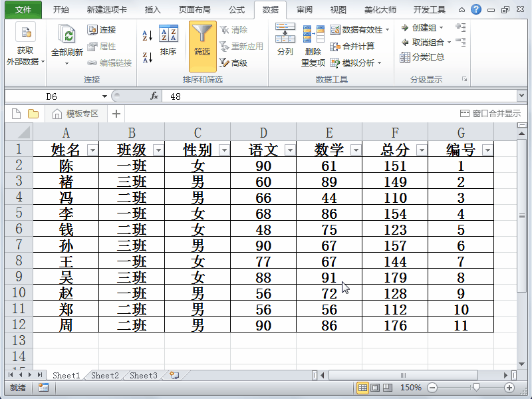532x399 pixels.
Task: Open Text to Columns tool
Action: (x=285, y=39)
